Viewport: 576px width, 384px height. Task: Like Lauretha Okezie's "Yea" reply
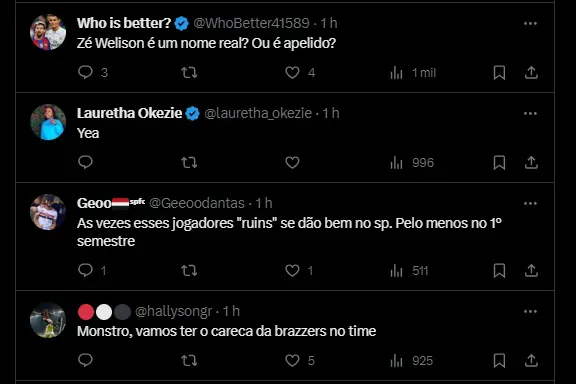(x=292, y=162)
